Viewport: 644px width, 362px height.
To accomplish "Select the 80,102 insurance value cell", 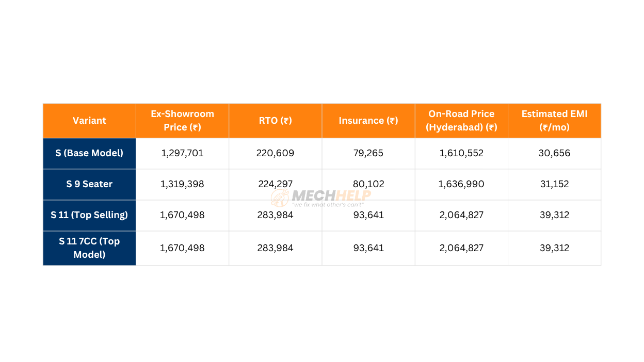I will 368,184.
